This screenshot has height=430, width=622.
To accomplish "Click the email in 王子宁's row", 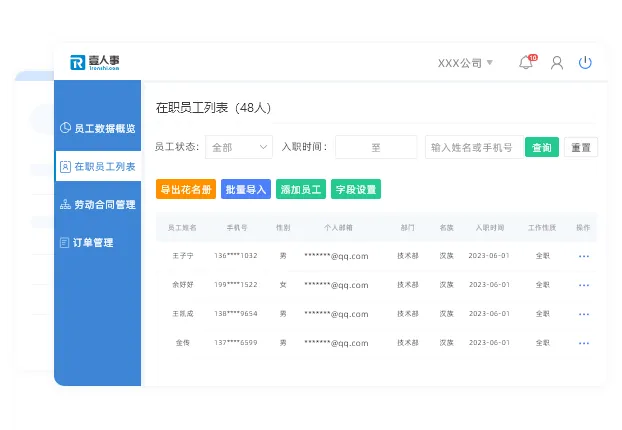I will 336,256.
